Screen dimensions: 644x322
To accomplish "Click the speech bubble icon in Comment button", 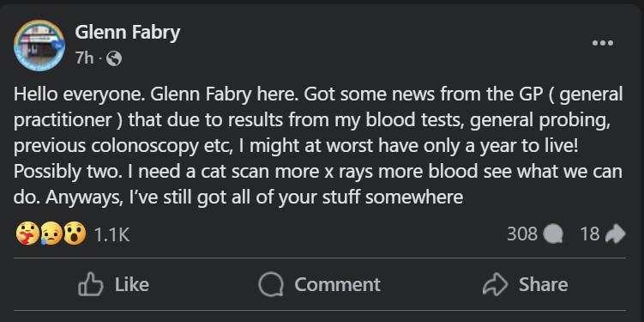I will (271, 285).
